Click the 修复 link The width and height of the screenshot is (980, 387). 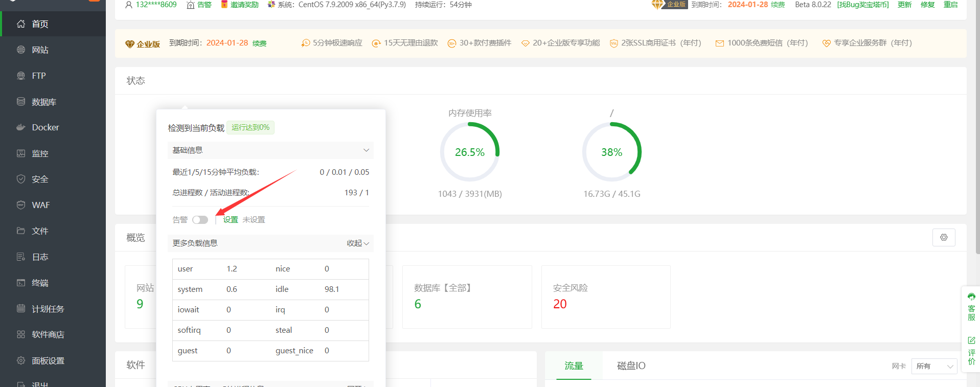928,5
